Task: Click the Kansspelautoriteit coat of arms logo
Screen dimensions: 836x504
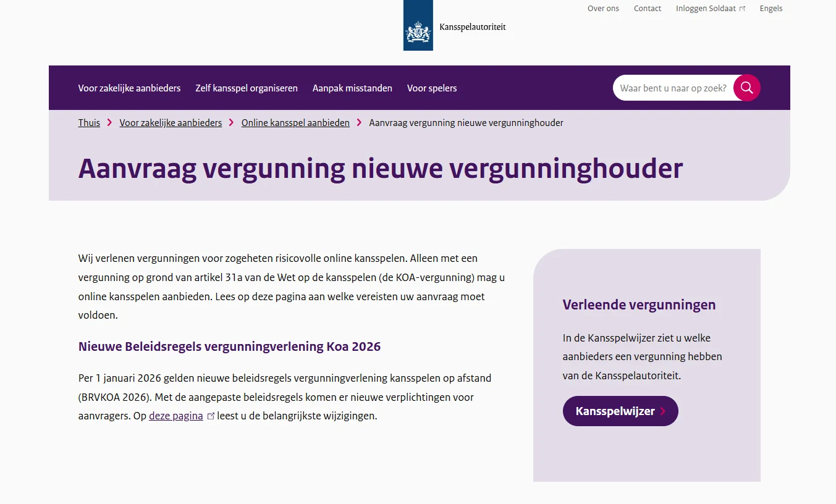Action: point(418,25)
